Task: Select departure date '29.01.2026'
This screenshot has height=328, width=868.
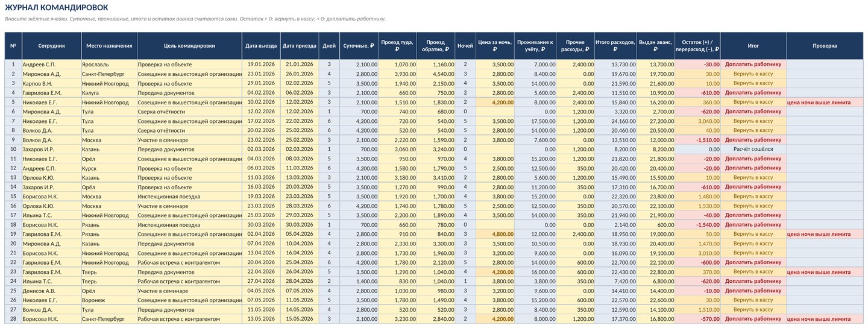Action: (x=261, y=83)
